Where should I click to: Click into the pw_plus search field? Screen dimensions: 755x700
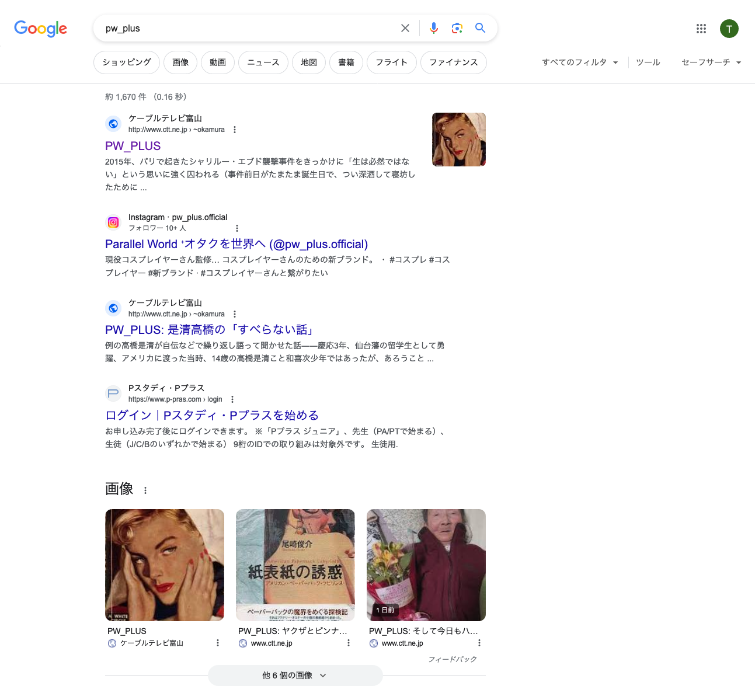(245, 28)
